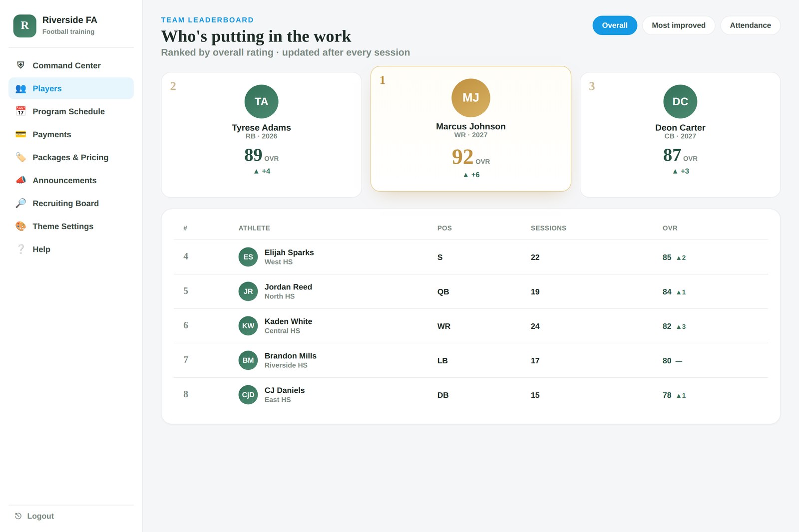The image size is (799, 532).
Task: Click the Recruiting Board magnifier icon
Action: pyautogui.click(x=20, y=203)
